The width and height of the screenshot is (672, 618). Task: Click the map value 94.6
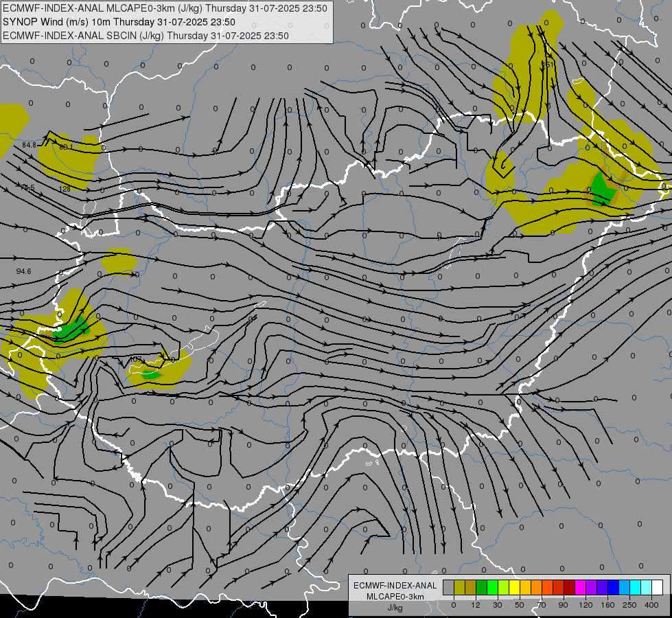point(23,271)
